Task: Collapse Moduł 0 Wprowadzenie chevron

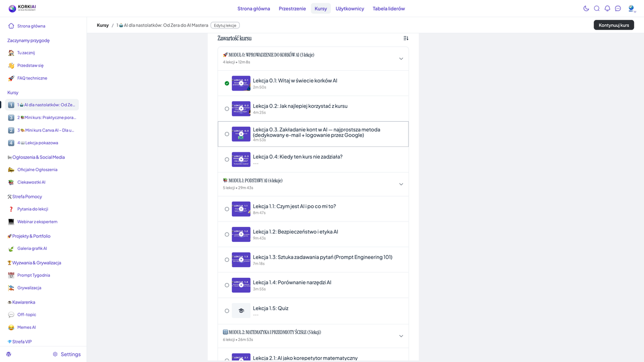Action: coord(401,58)
